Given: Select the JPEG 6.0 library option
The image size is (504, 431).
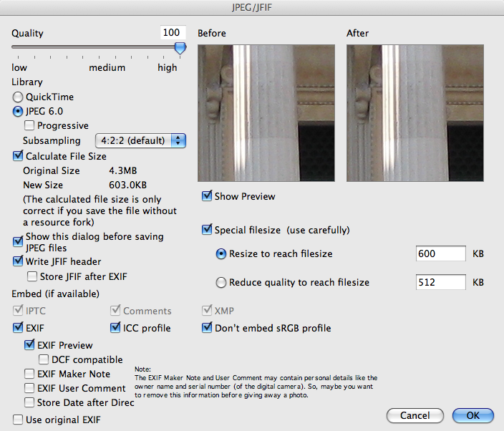Looking at the screenshot, I should (x=18, y=111).
